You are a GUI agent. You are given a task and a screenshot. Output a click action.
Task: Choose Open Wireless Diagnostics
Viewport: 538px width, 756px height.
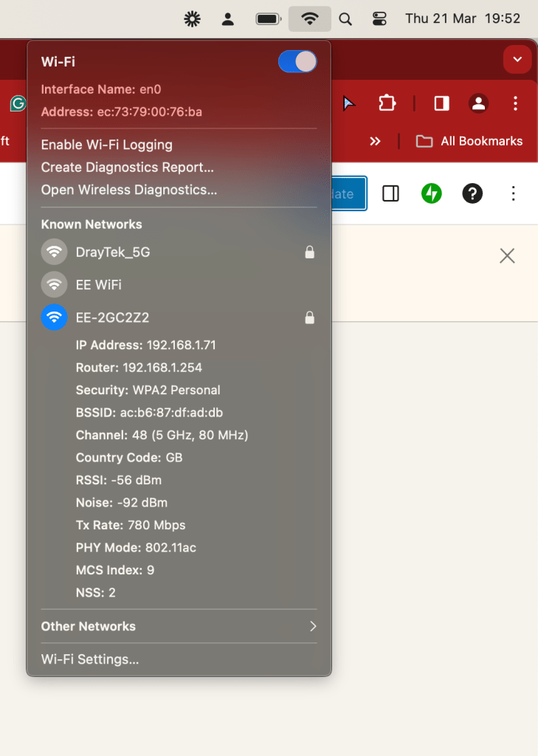coord(128,190)
